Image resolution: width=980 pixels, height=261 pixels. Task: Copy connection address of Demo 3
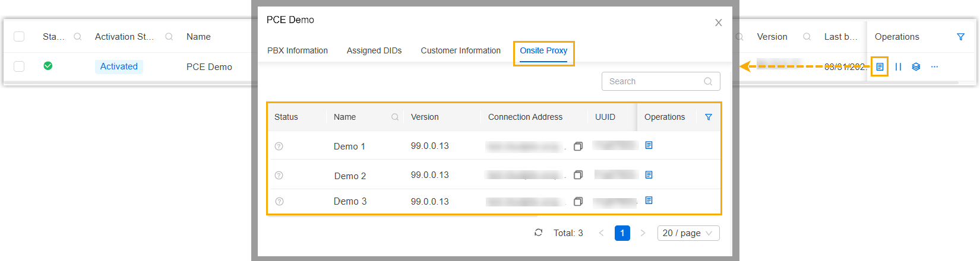pyautogui.click(x=578, y=202)
